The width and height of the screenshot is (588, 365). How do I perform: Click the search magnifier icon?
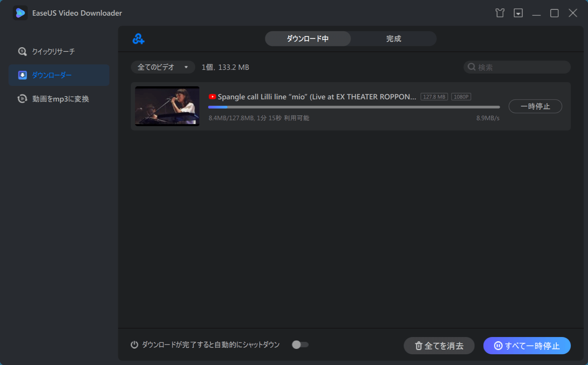tap(471, 67)
